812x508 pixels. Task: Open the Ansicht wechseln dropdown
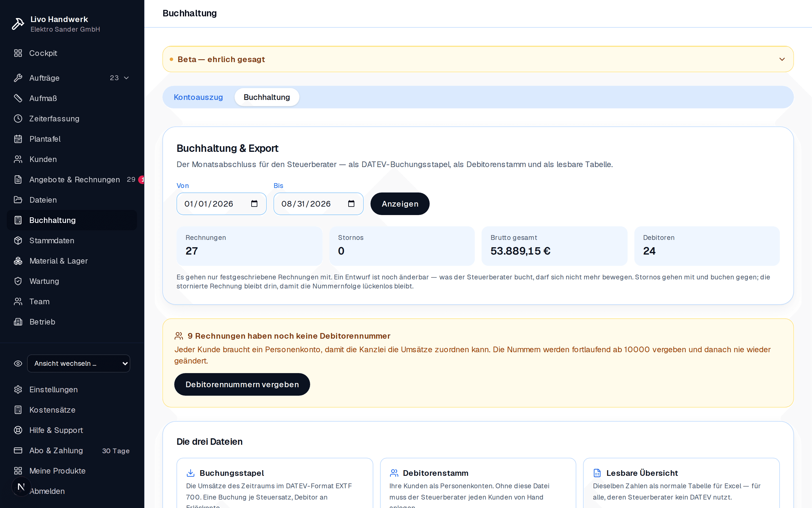(x=78, y=364)
